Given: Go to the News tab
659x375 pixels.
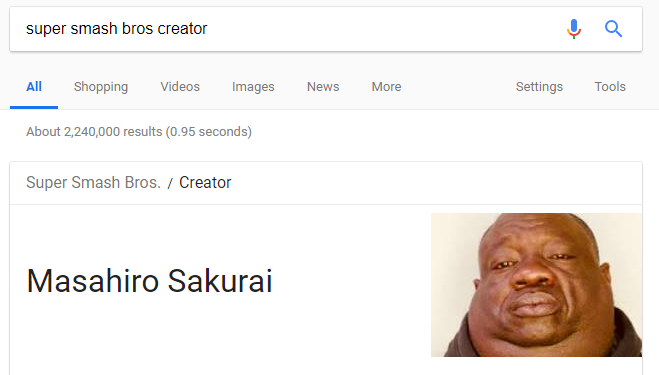Looking at the screenshot, I should [323, 87].
